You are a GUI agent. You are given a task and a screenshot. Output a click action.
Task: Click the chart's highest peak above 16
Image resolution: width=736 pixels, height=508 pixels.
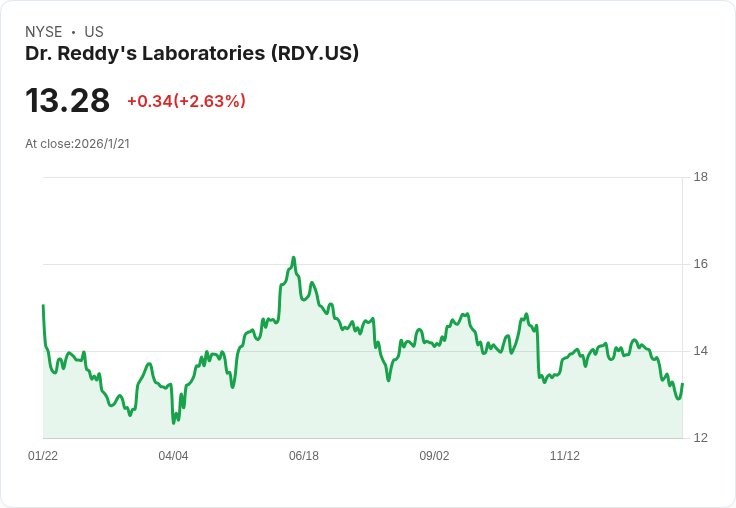click(294, 258)
